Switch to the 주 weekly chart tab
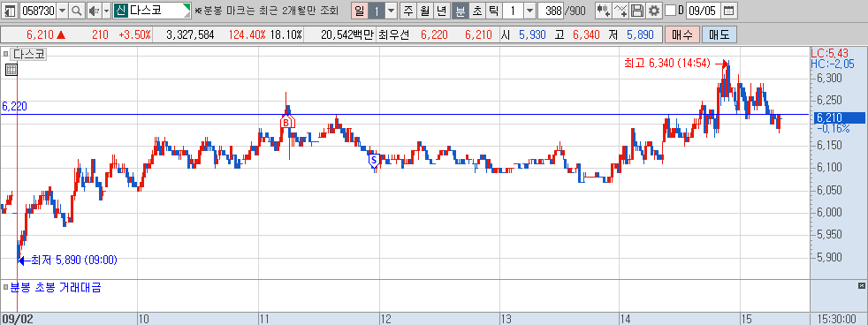The width and height of the screenshot is (868, 325). pyautogui.click(x=408, y=11)
